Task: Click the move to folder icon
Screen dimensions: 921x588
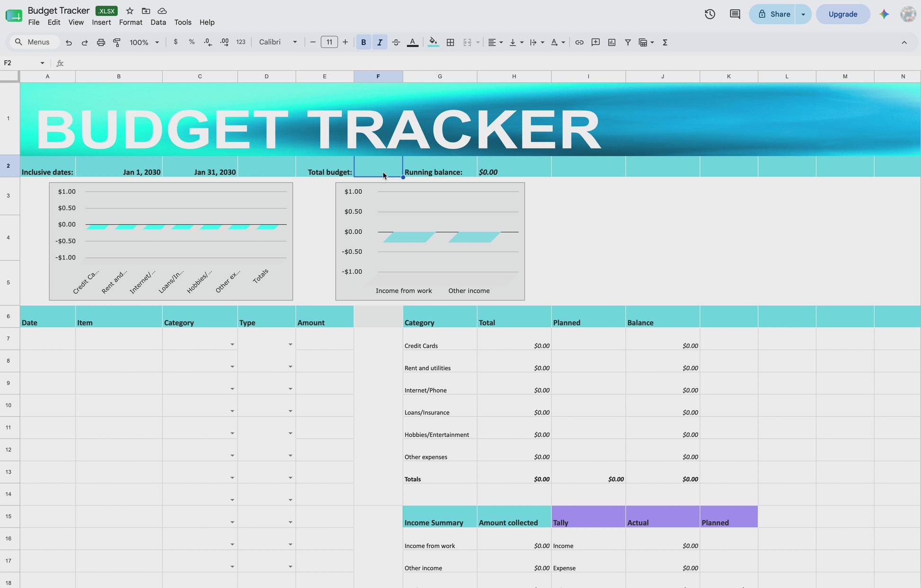Action: tap(146, 11)
